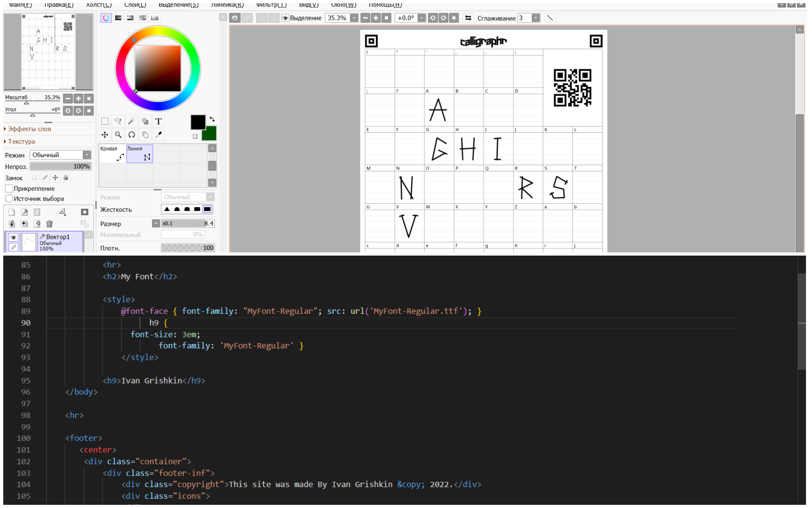812x508 pixels.
Task: Create a new vector layer
Action: point(24,212)
